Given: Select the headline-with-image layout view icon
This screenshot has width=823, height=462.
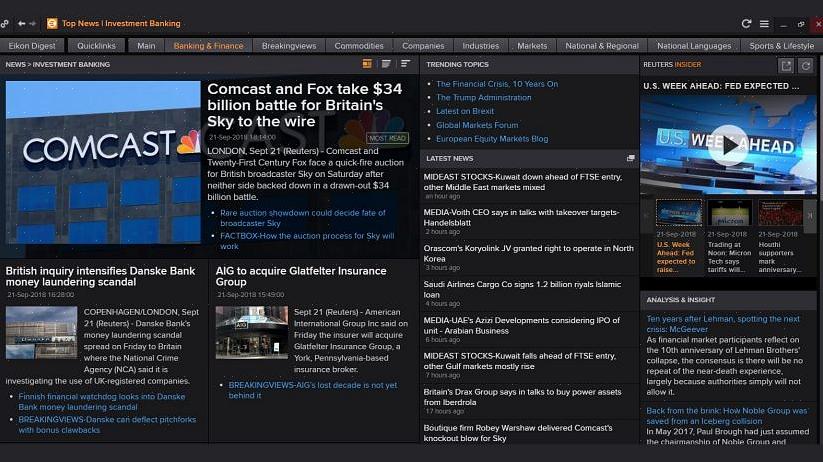Looking at the screenshot, I should pyautogui.click(x=367, y=64).
